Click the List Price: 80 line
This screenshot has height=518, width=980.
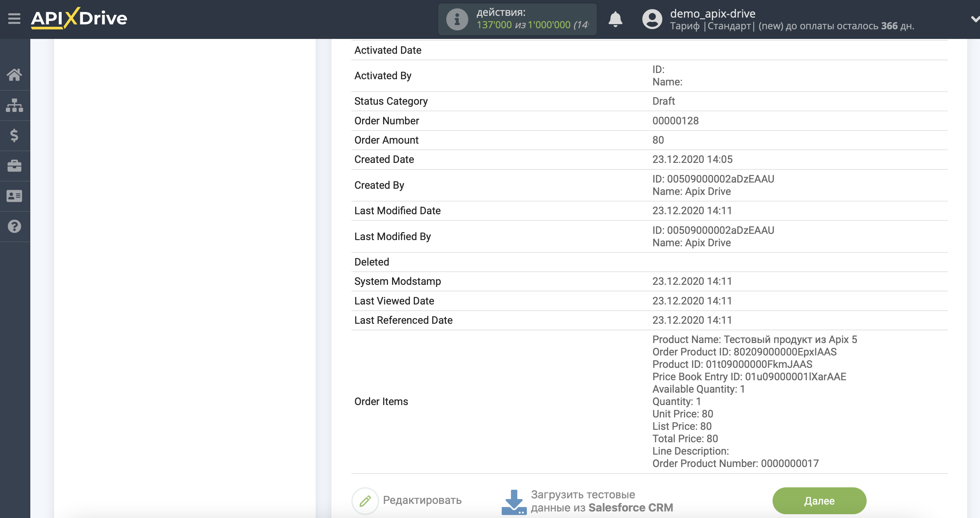tap(682, 426)
